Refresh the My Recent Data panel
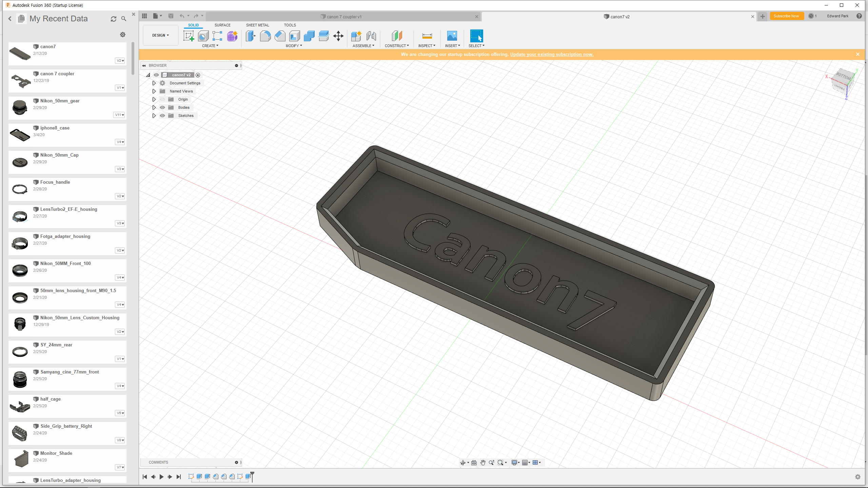This screenshot has width=868, height=488. click(114, 19)
